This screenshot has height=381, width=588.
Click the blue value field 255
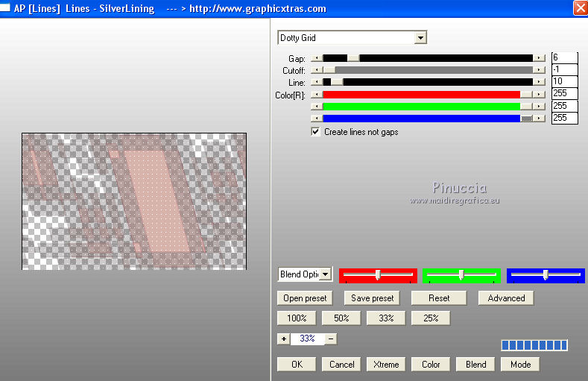tap(565, 118)
